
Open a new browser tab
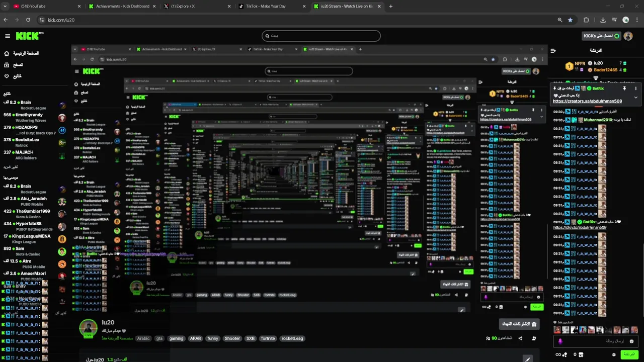pos(391,7)
